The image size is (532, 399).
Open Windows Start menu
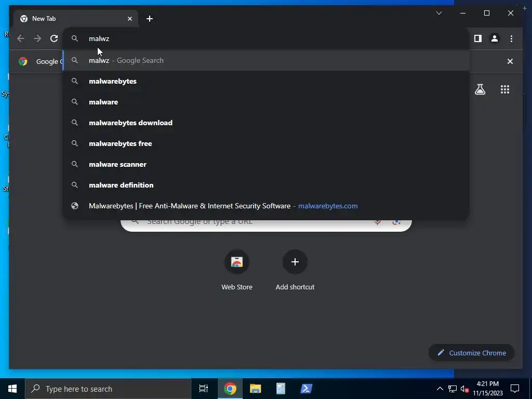(12, 389)
